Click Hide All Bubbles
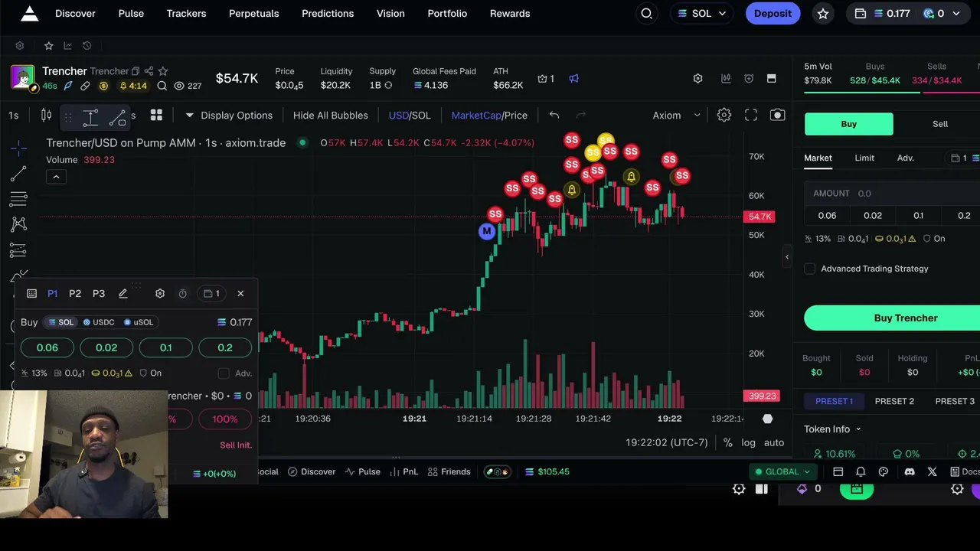This screenshot has width=980, height=551. [x=331, y=116]
